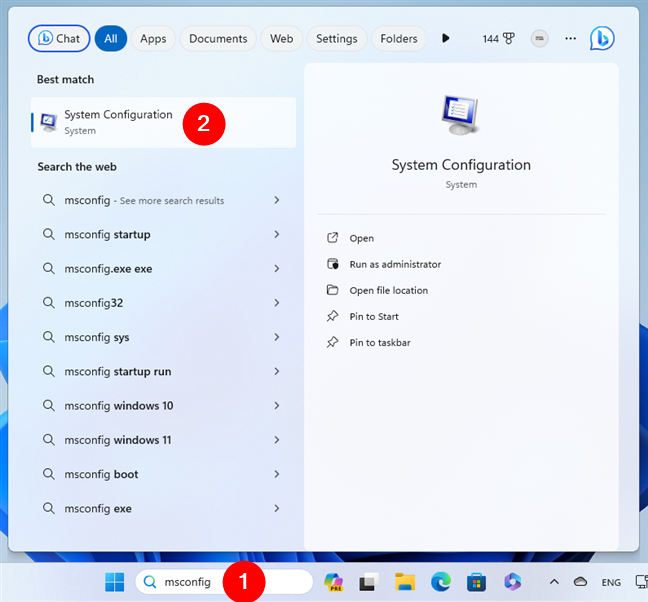The width and height of the screenshot is (648, 602).
Task: Pin System Configuration to taskbar
Action: [379, 342]
